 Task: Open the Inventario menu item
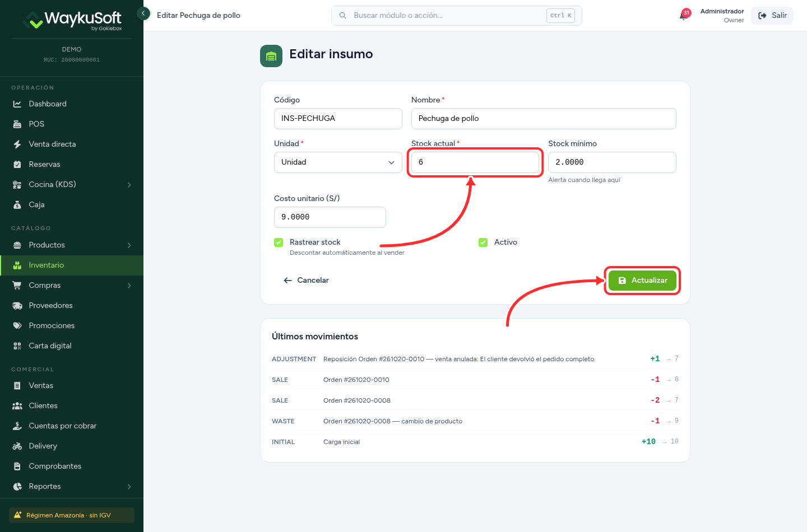pos(72,265)
